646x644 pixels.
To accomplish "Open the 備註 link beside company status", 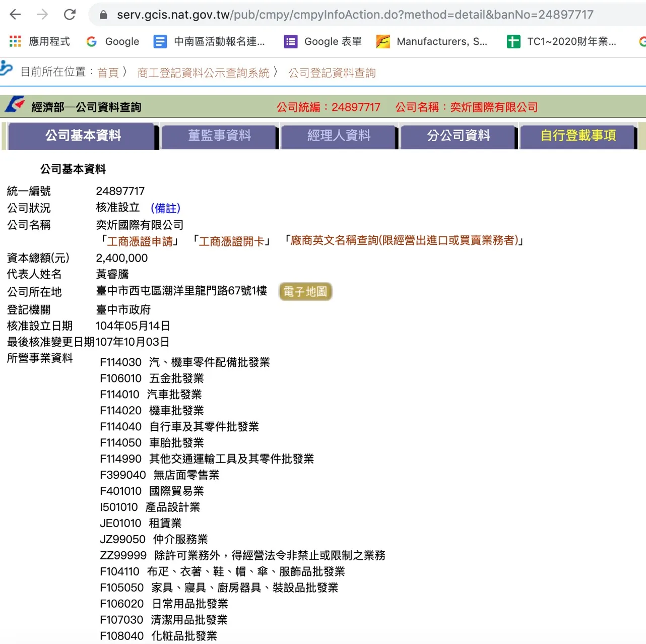I will point(165,208).
